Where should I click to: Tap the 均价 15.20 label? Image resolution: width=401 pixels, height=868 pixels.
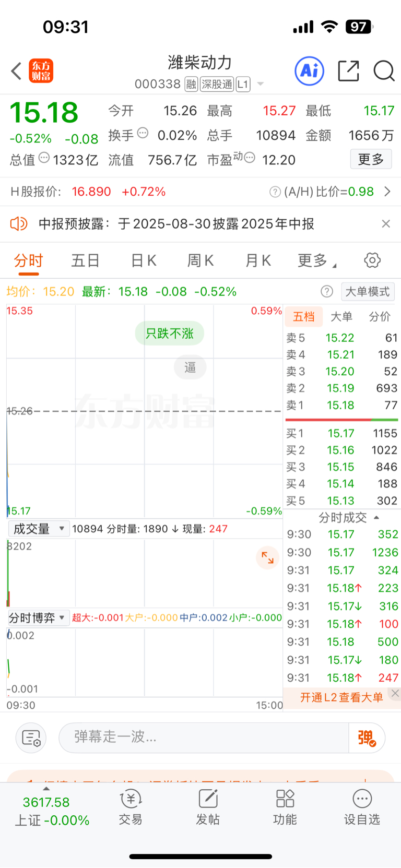[x=40, y=291]
